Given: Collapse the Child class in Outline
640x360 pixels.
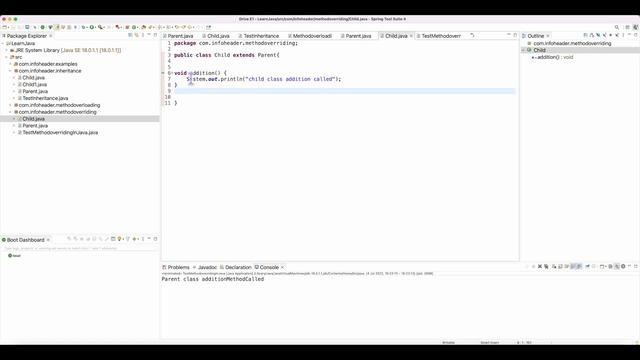Looking at the screenshot, I should click(x=524, y=50).
